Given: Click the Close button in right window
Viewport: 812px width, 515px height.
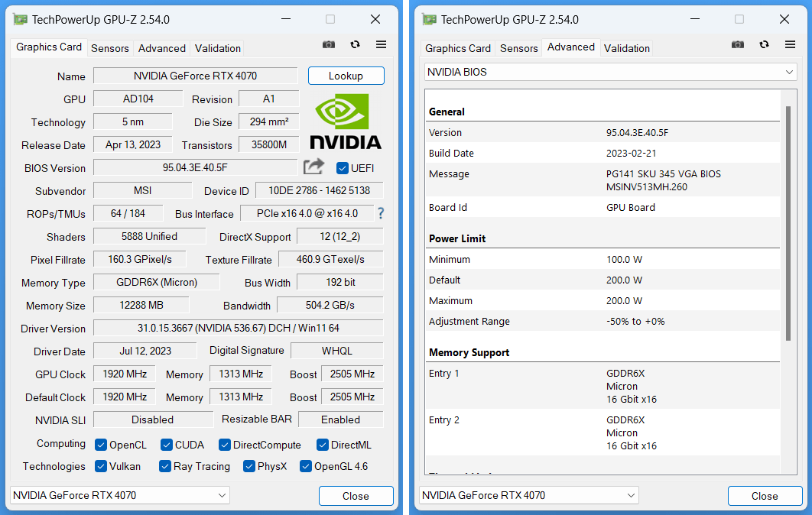Looking at the screenshot, I should [x=764, y=496].
